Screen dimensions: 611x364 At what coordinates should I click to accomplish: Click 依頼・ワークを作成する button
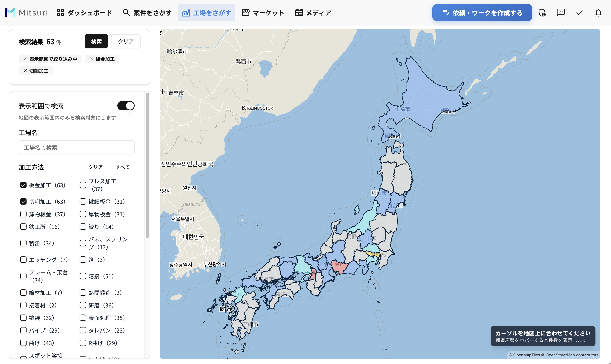click(482, 13)
